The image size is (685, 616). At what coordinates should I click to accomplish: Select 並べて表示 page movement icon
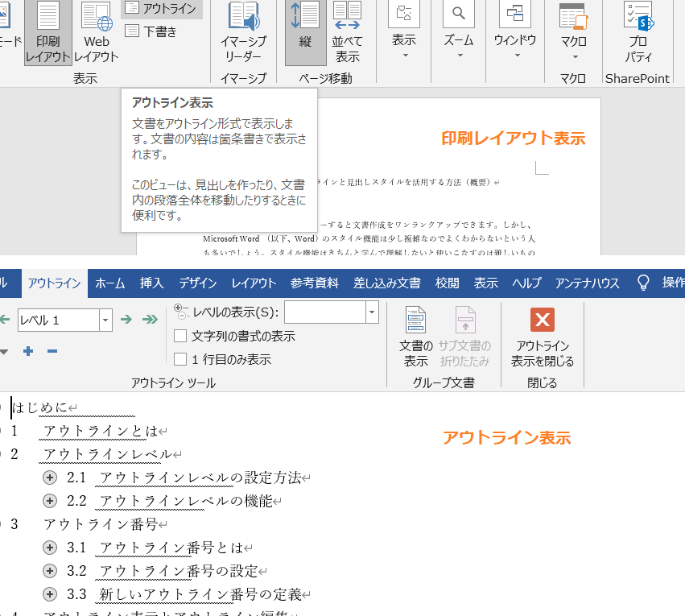pos(348,32)
